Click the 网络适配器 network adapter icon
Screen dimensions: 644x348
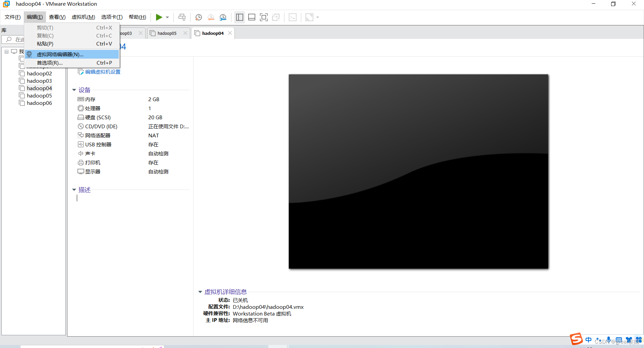pos(80,135)
